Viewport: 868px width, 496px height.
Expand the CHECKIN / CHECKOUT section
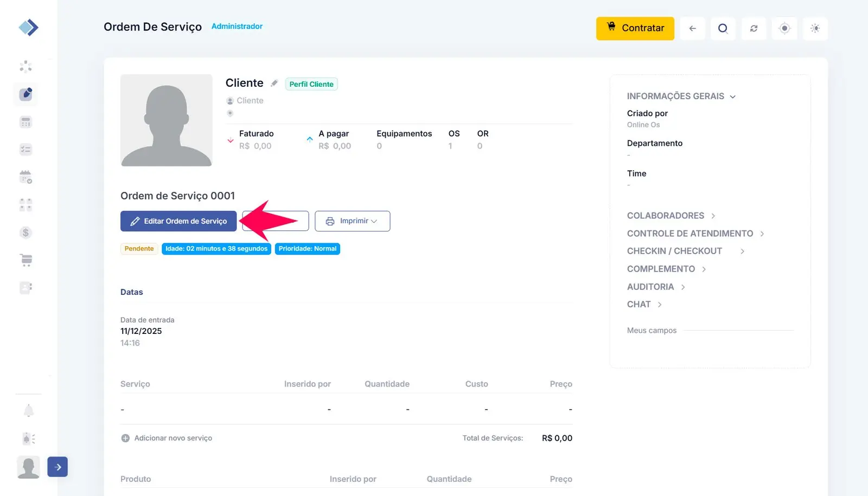(x=685, y=251)
